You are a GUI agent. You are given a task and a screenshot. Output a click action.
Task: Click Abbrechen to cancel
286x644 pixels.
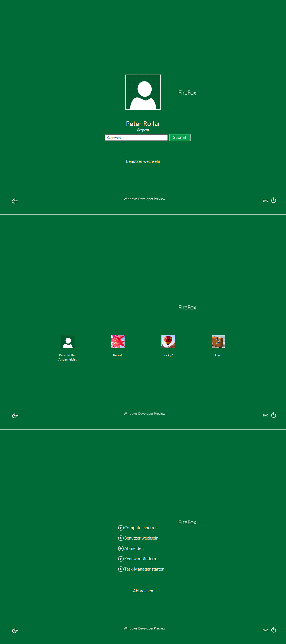[143, 591]
